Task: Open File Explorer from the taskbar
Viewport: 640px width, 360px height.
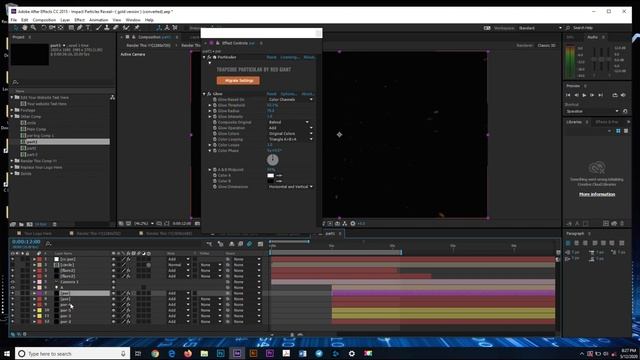Action: (x=204, y=353)
